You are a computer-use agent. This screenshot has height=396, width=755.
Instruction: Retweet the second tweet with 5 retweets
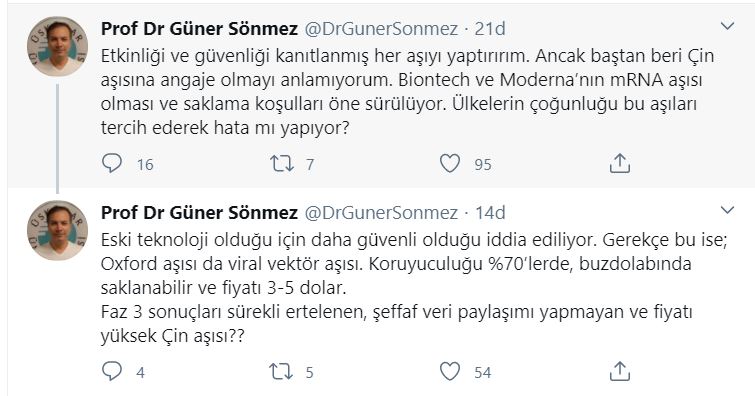coord(281,372)
